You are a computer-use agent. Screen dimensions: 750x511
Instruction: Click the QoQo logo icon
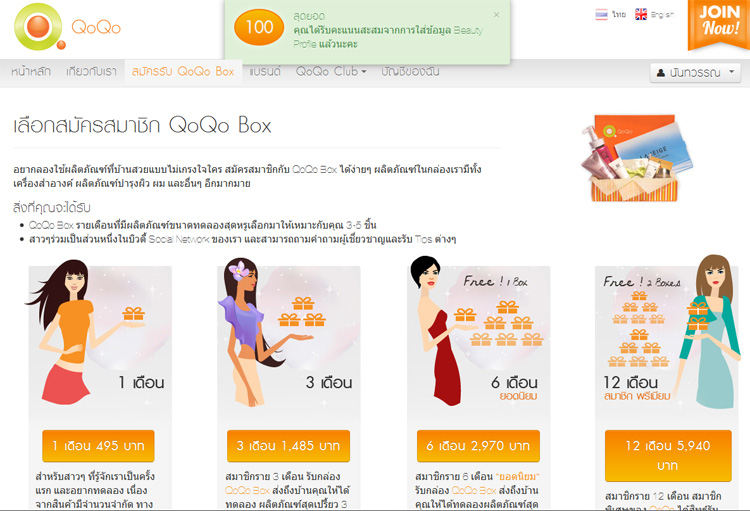pyautogui.click(x=39, y=27)
